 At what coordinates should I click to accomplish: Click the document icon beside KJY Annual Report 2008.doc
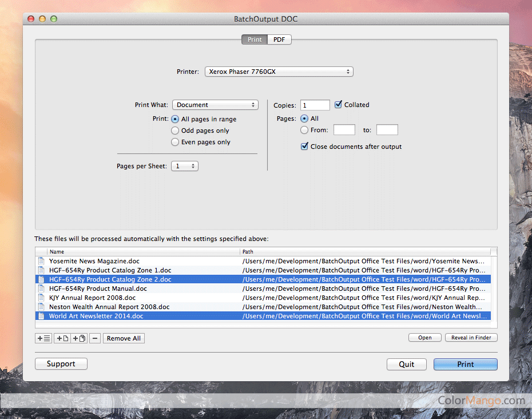(x=41, y=298)
